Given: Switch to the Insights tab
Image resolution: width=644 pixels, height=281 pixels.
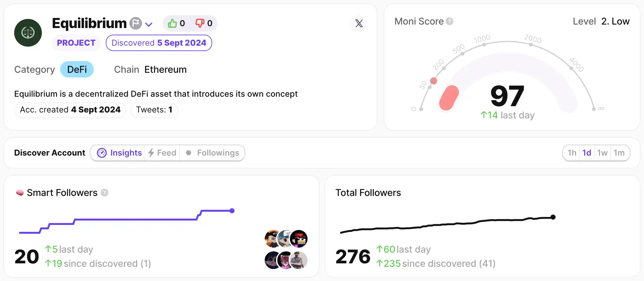Looking at the screenshot, I should tap(119, 153).
